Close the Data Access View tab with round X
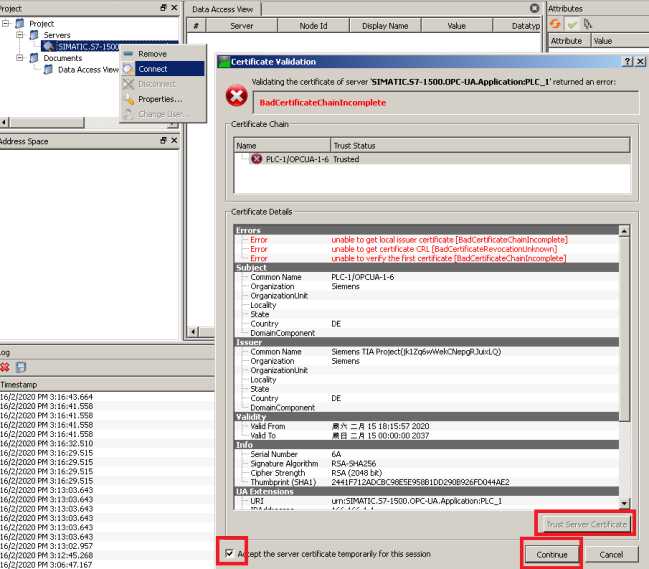The width and height of the screenshot is (649, 569). tap(534, 8)
